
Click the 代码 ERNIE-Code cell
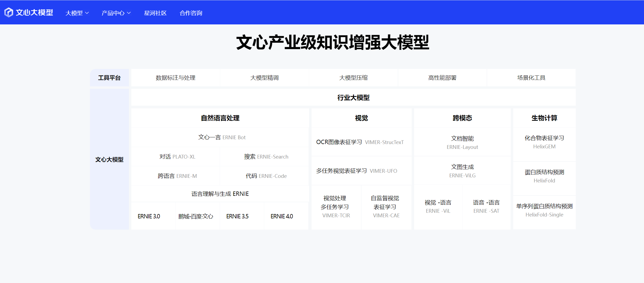266,176
